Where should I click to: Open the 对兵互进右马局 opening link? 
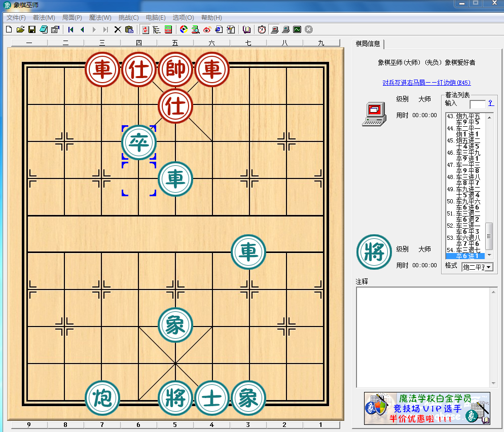pos(426,83)
